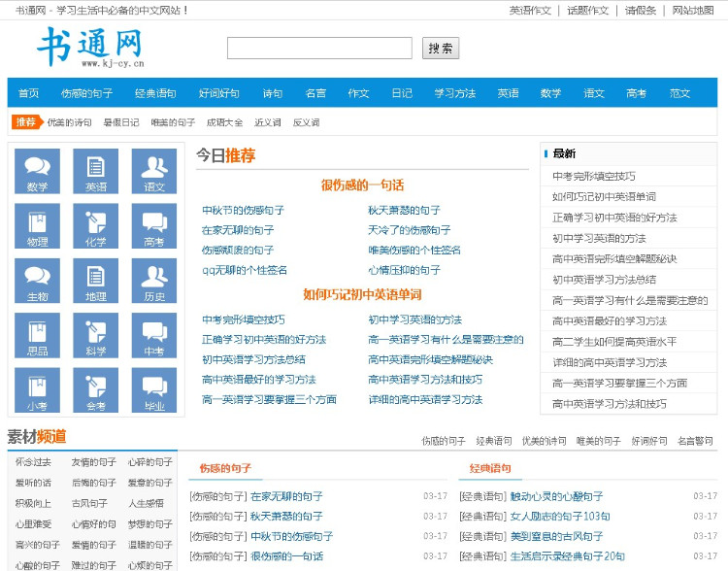Open the 话题作文 top link
This screenshot has width=728, height=571.
[x=588, y=11]
